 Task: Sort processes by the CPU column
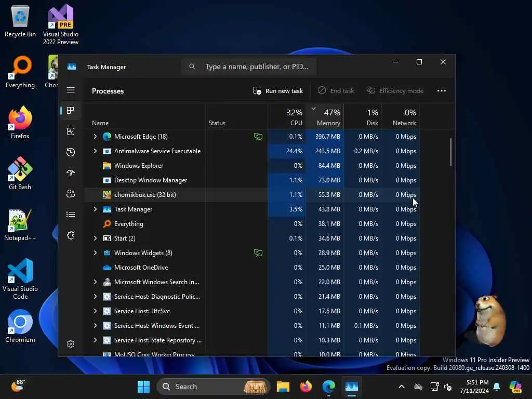coord(287,116)
